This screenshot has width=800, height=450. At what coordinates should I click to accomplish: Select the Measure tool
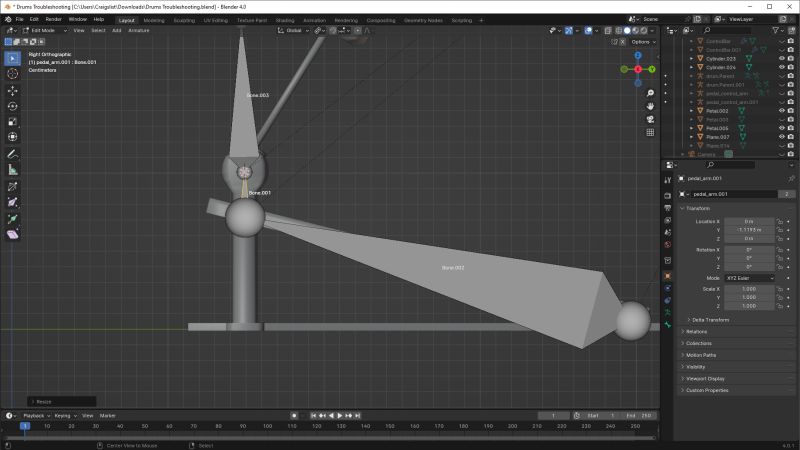pos(13,170)
